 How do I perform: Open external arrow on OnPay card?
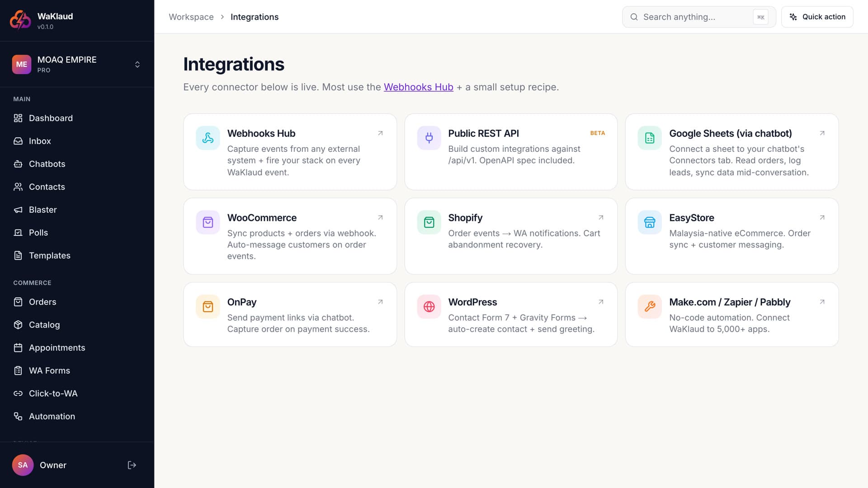(x=380, y=302)
